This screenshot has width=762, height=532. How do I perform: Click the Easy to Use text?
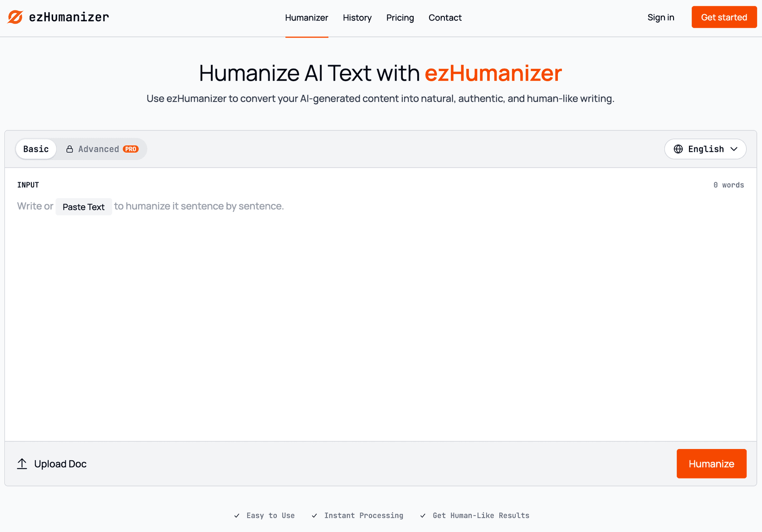coord(271,516)
